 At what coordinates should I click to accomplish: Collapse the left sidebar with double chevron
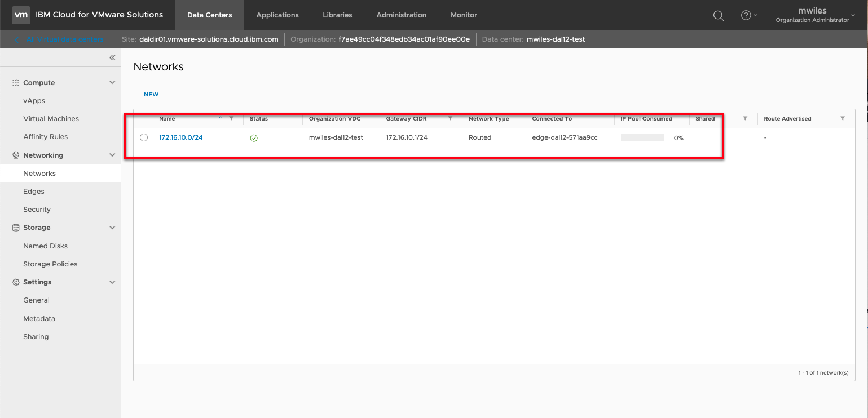[112, 57]
